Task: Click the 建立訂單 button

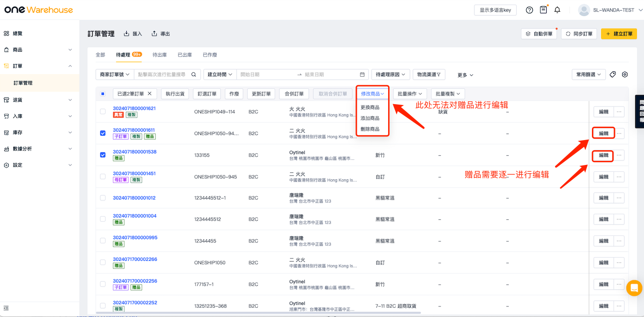Action: [619, 34]
